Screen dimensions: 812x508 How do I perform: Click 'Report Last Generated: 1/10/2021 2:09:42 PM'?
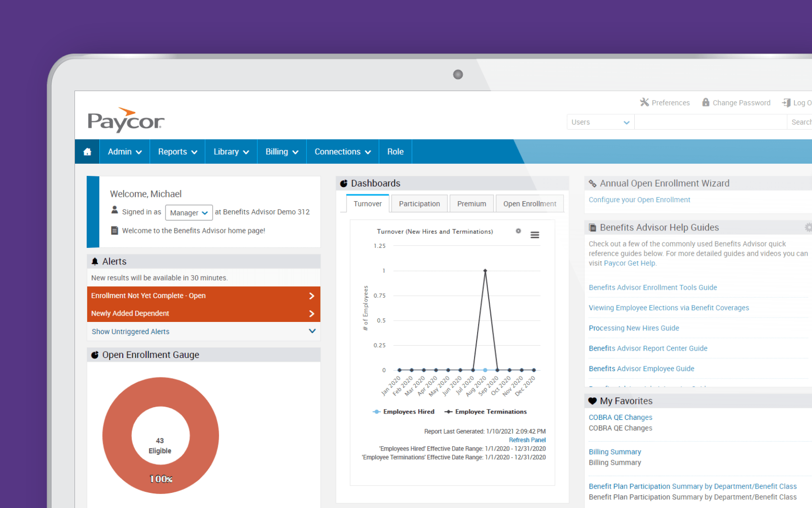[485, 432]
